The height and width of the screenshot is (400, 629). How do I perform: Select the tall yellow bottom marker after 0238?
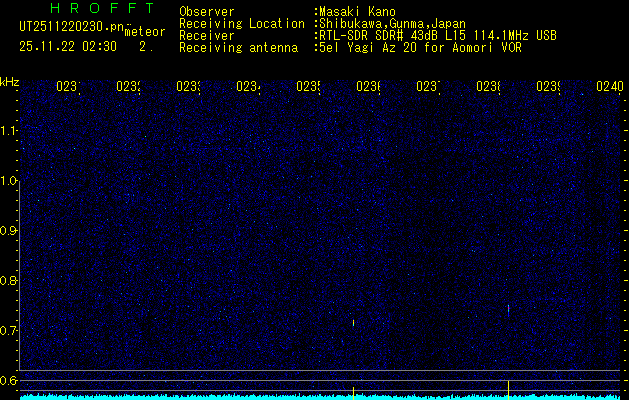(x=508, y=390)
